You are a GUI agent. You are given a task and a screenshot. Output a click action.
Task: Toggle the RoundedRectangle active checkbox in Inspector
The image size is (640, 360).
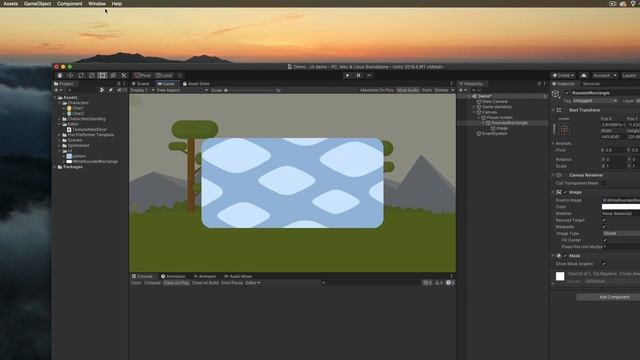pyautogui.click(x=567, y=93)
